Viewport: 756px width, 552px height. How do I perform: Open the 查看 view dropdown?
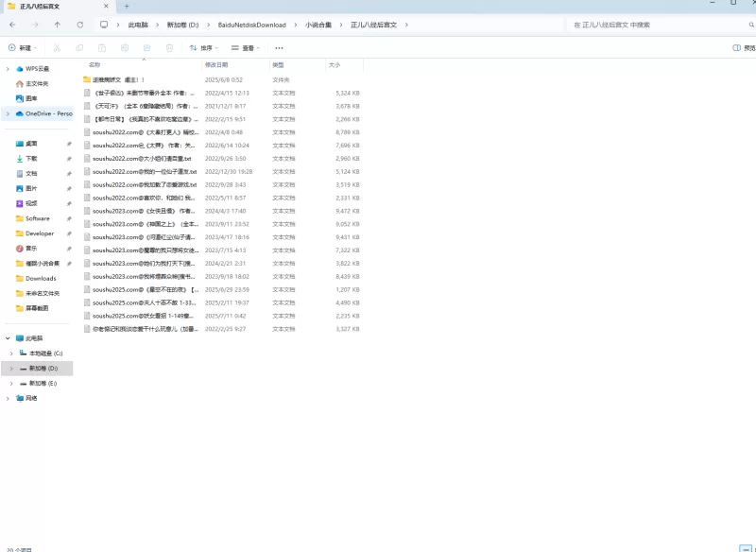click(246, 47)
